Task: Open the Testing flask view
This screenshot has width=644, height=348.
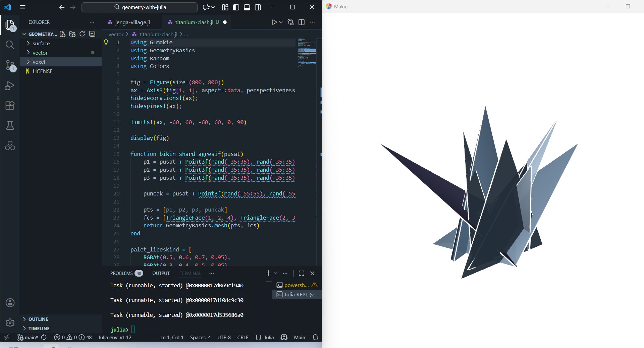Action: (x=10, y=126)
